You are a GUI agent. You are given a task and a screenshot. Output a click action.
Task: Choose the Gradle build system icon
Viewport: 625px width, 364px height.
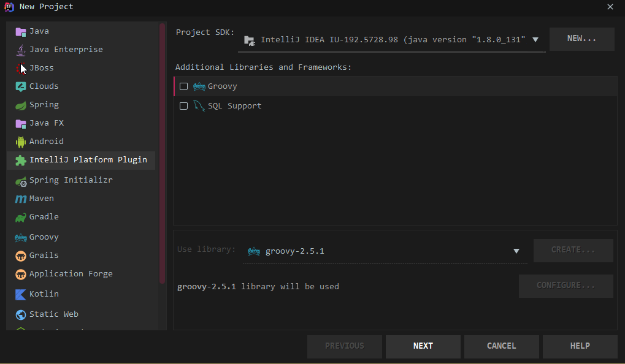[22, 216]
